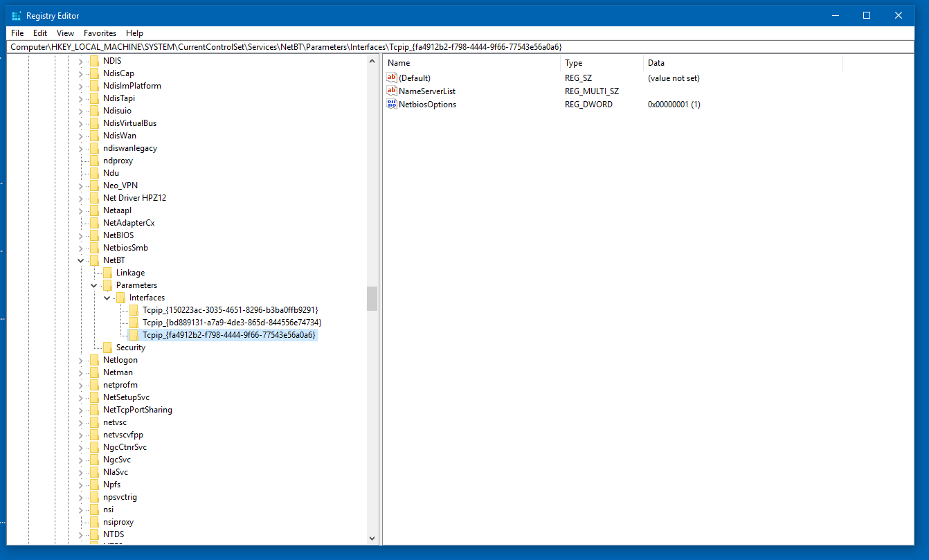Image resolution: width=929 pixels, height=560 pixels.
Task: Select the Security folder icon under NetBT
Action: [107, 347]
